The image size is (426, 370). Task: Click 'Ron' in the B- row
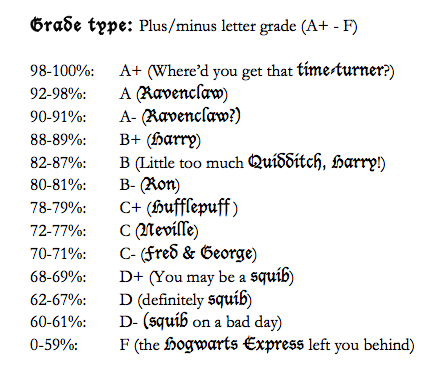pos(161,185)
